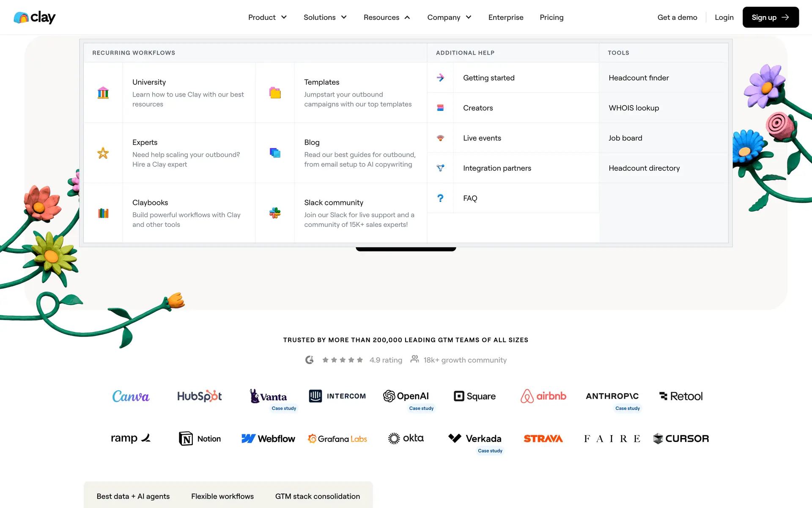Click the Slack community logo icon
This screenshot has width=812, height=508.
tap(275, 213)
